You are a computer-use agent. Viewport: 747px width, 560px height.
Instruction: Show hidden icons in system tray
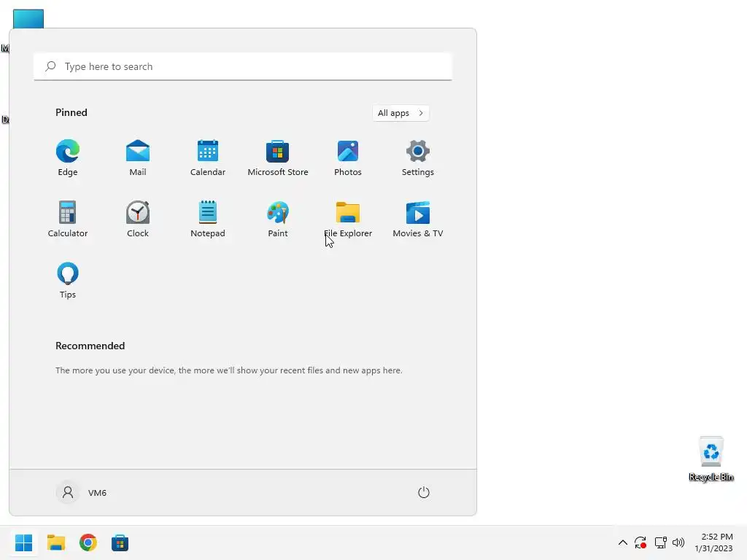click(623, 542)
